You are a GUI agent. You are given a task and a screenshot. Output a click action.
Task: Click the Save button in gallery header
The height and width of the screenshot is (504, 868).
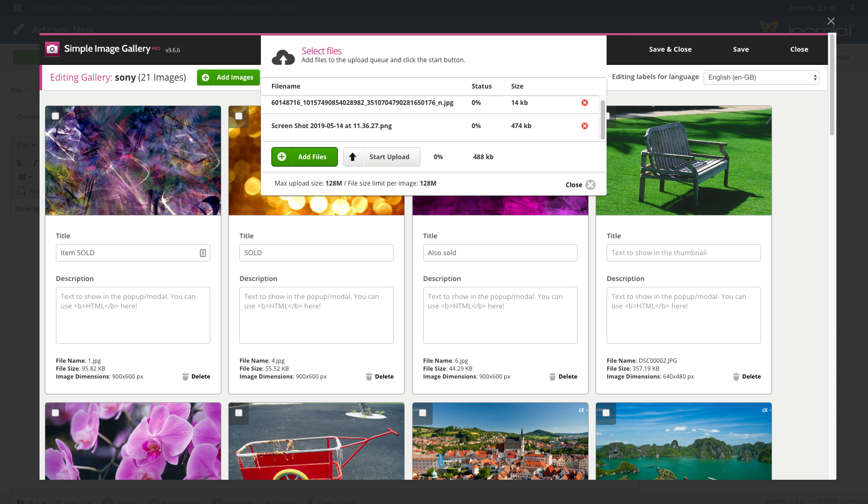click(x=741, y=50)
